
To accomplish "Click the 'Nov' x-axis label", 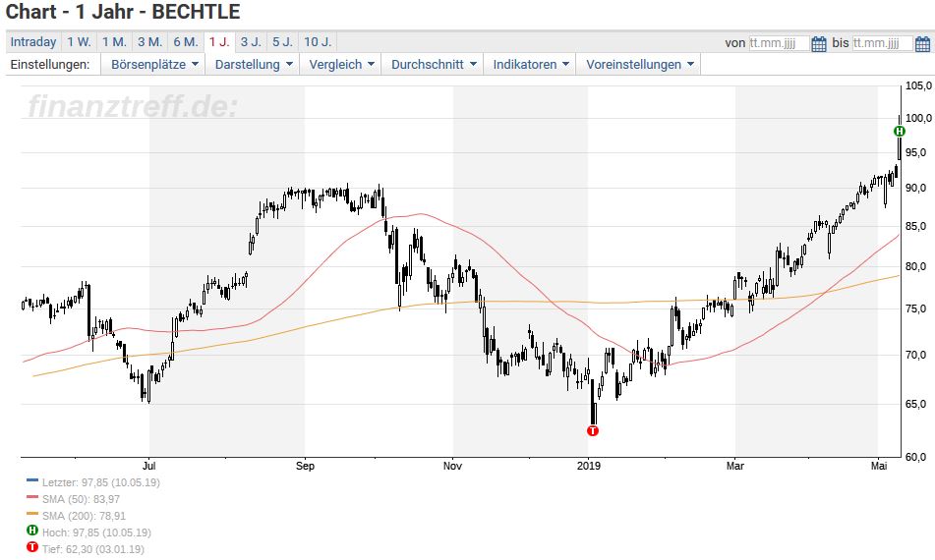I will click(452, 466).
